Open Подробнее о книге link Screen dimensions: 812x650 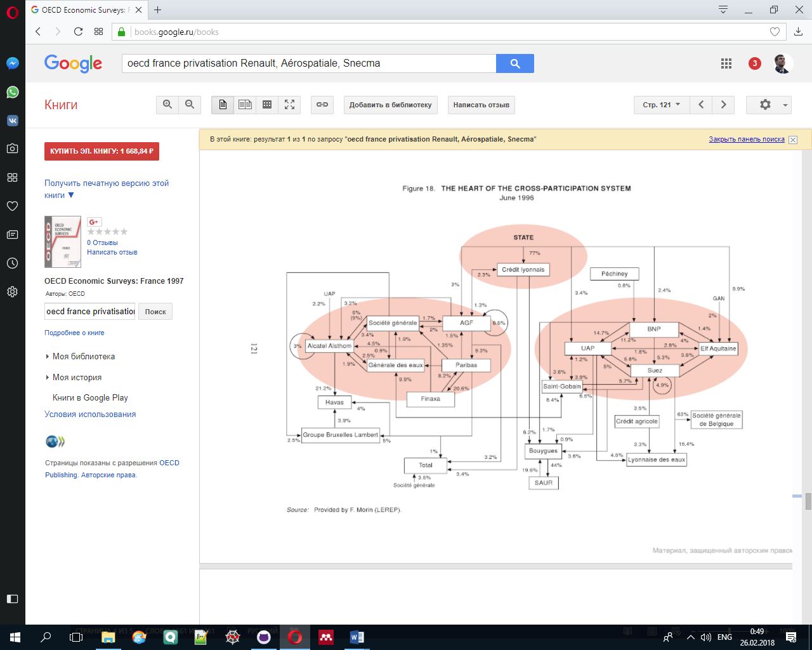pyautogui.click(x=74, y=333)
